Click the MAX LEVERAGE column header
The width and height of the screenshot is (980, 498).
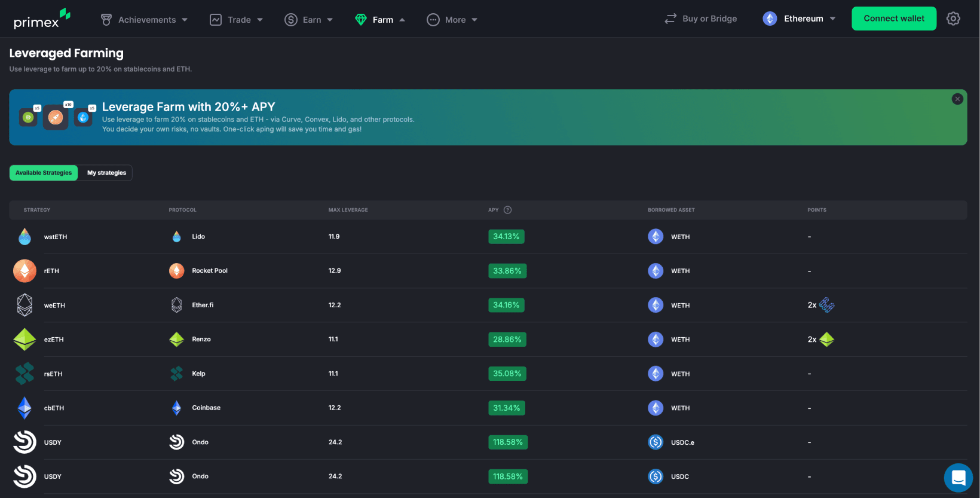(x=348, y=210)
